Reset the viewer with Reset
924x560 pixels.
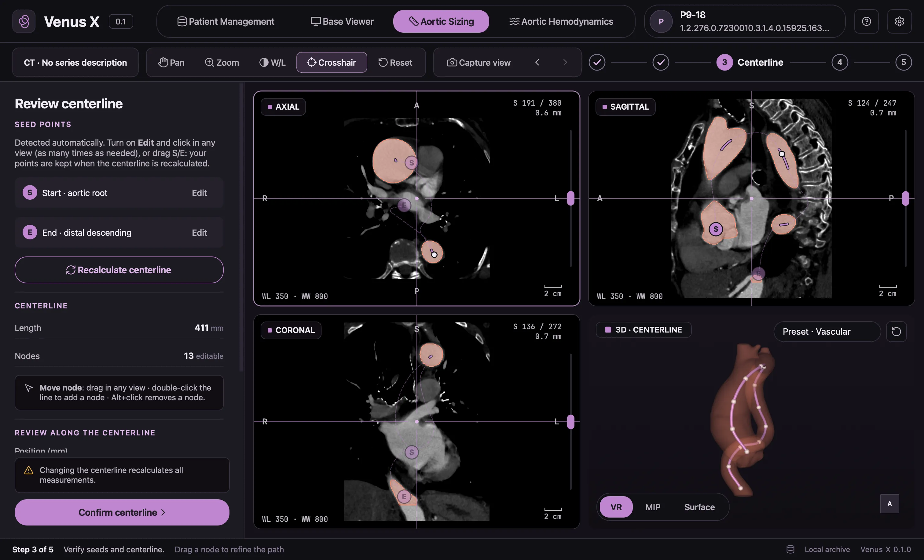tap(395, 62)
